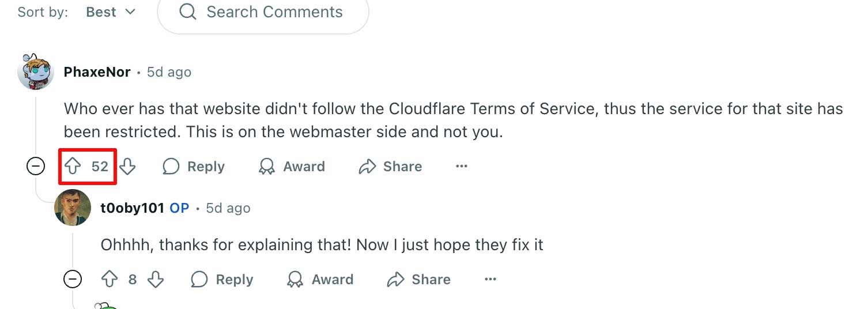The height and width of the screenshot is (309, 868).
Task: Collapse PhaxeNor's comment thread
Action: (x=36, y=167)
